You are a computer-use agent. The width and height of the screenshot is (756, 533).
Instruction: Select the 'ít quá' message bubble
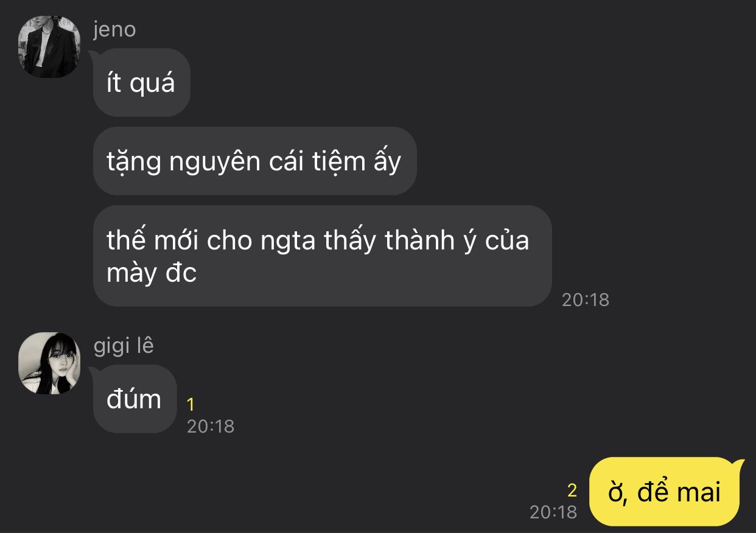(x=141, y=83)
